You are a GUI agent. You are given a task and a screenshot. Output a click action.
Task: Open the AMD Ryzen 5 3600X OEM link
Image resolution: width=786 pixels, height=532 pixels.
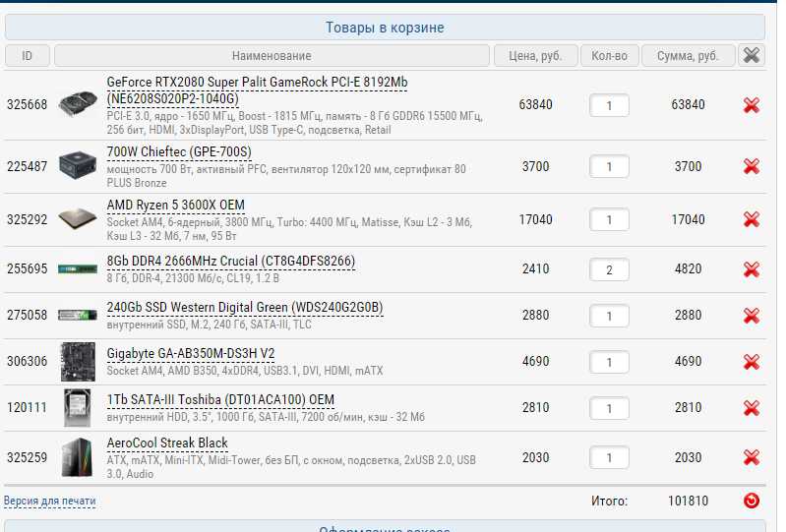point(175,205)
